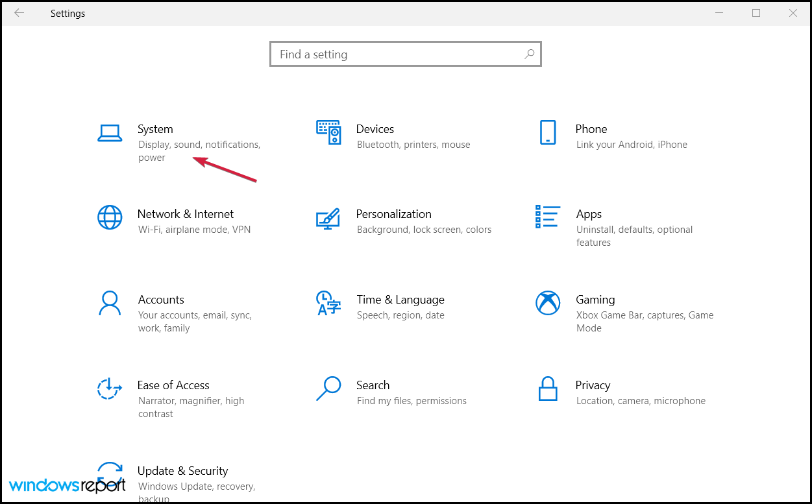The height and width of the screenshot is (504, 812).
Task: Click the Apps list icon
Action: (x=547, y=217)
